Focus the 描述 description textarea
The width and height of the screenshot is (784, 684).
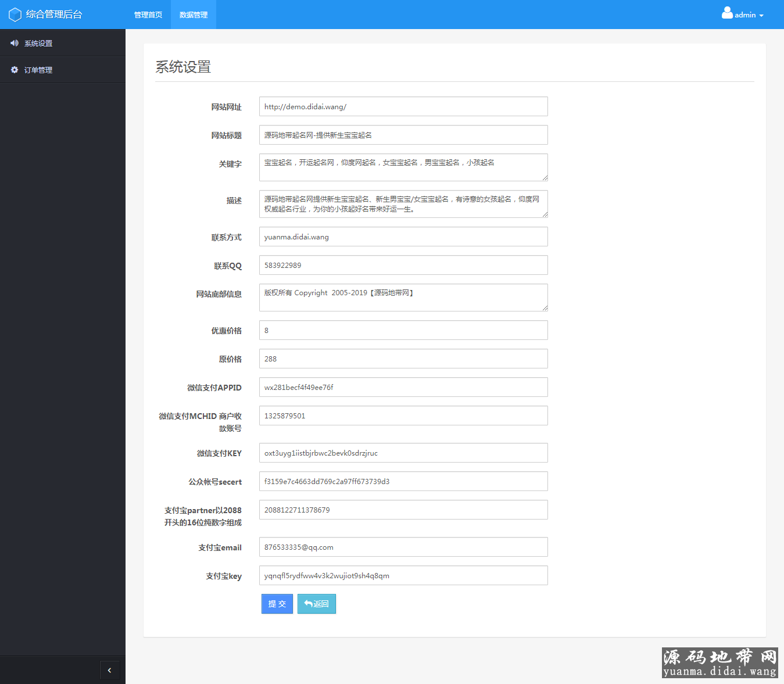tap(403, 204)
